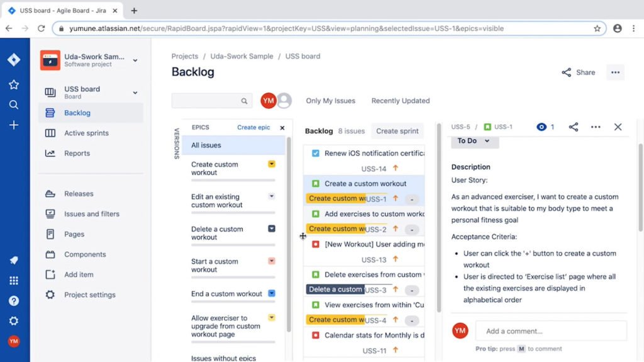
Task: Open Create custom workout epic dropdown
Action: point(272,164)
